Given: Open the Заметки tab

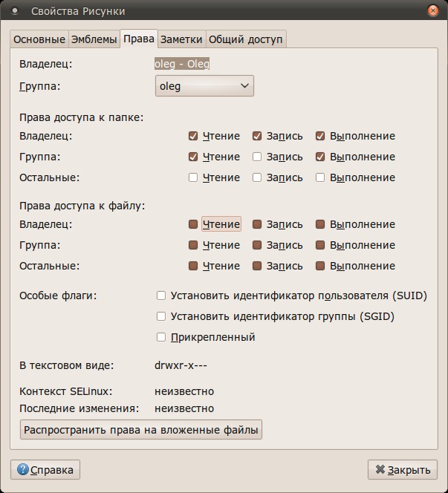Looking at the screenshot, I should tap(181, 39).
